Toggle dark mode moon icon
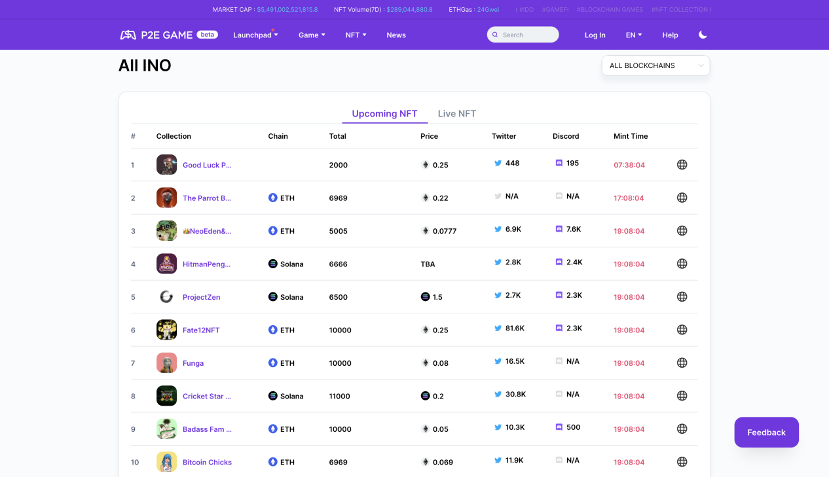 tap(703, 35)
